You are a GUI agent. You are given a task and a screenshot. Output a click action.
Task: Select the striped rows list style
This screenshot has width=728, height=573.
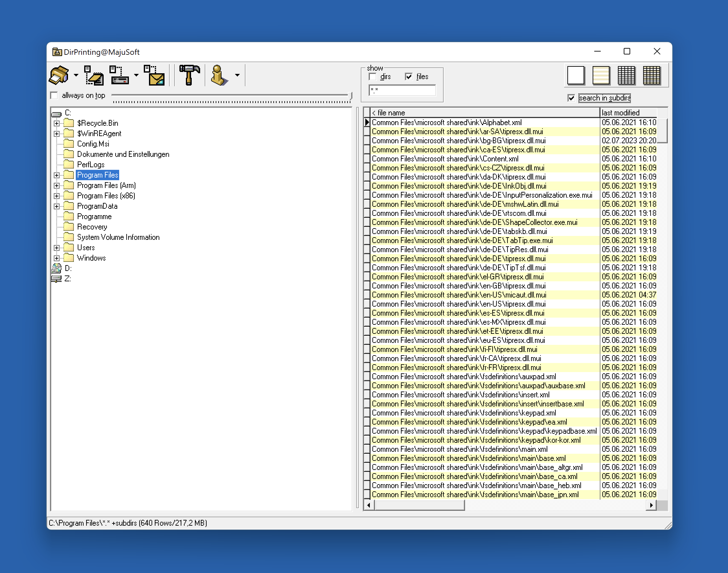point(601,75)
